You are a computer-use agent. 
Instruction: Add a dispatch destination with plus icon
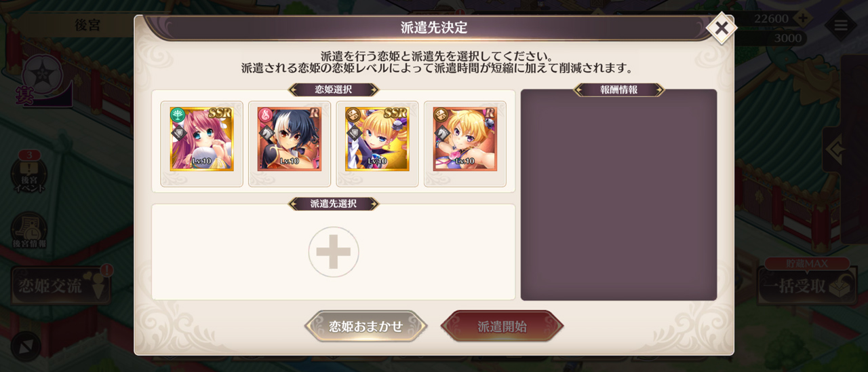tap(334, 252)
